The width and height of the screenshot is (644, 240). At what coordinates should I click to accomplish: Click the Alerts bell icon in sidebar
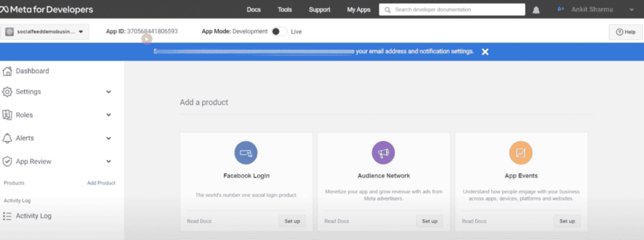pyautogui.click(x=7, y=139)
